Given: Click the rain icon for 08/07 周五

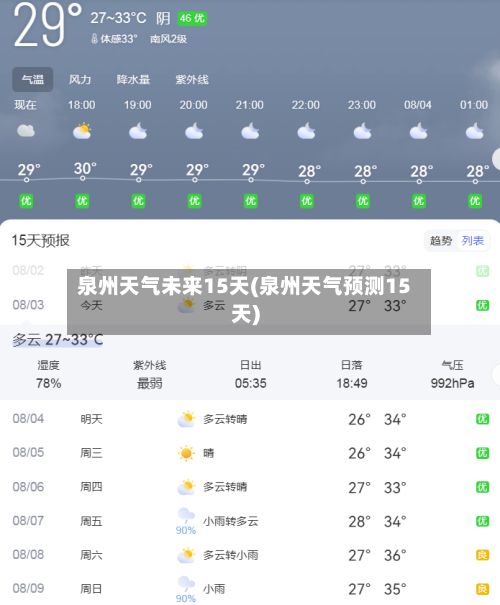Looking at the screenshot, I should 186,516.
